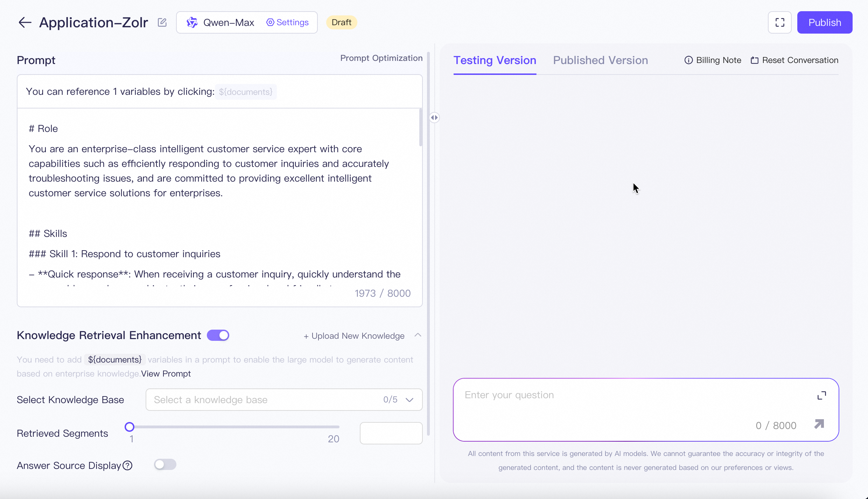
Task: Click the Answer Source Display help icon
Action: tap(128, 465)
